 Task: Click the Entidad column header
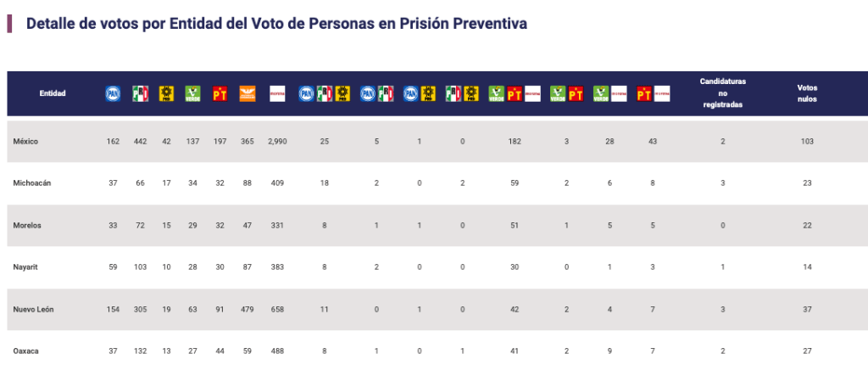[x=53, y=93]
